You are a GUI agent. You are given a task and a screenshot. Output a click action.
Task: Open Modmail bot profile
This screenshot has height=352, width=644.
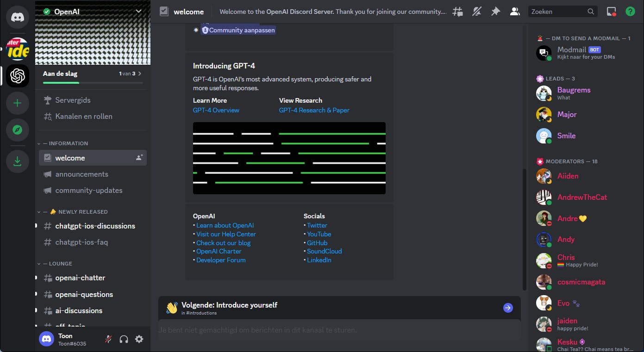585,53
